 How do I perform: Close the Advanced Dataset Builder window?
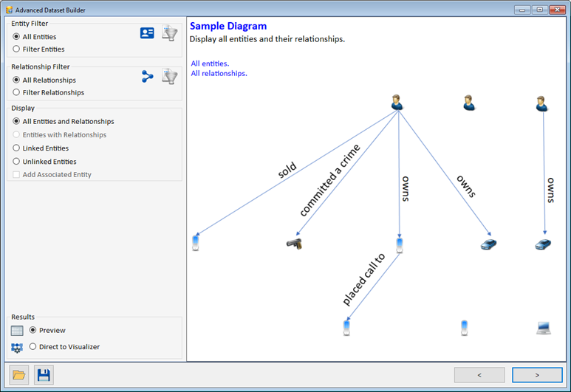(557, 10)
